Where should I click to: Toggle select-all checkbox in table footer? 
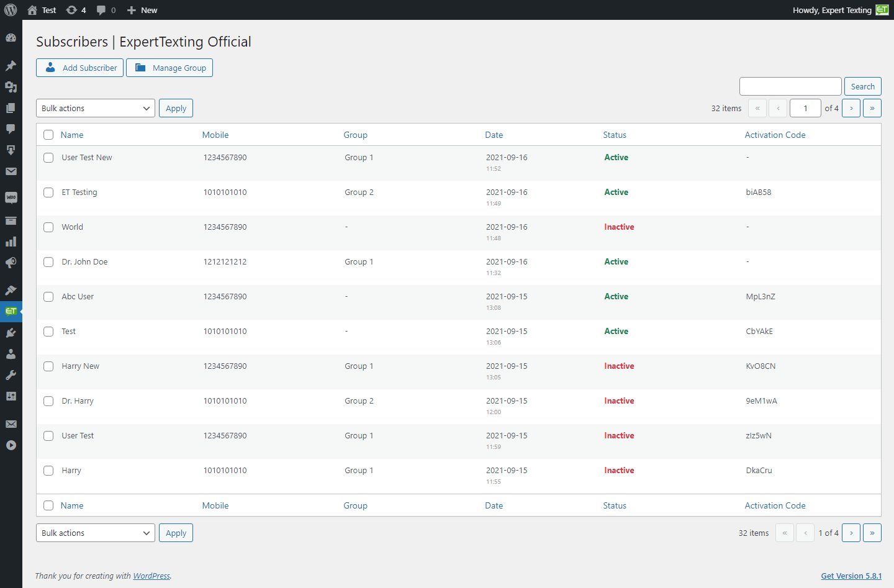[x=48, y=505]
